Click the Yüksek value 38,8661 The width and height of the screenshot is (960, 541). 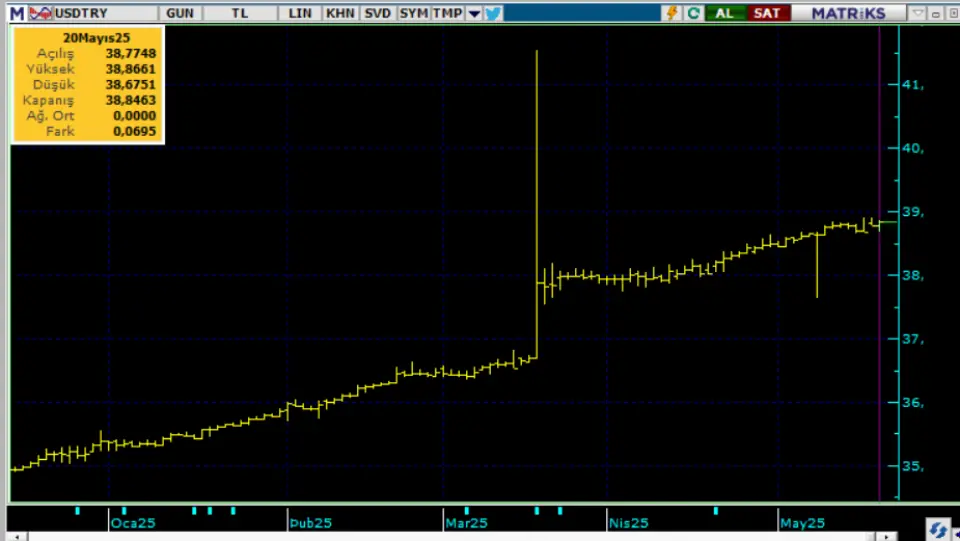click(x=131, y=69)
